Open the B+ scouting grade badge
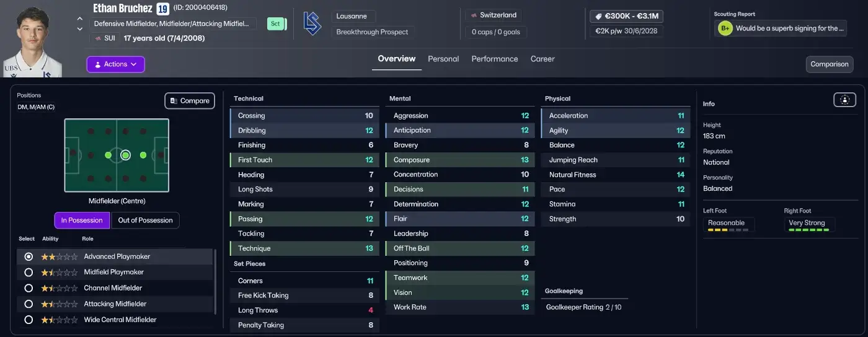The width and height of the screenshot is (868, 337). pyautogui.click(x=725, y=28)
